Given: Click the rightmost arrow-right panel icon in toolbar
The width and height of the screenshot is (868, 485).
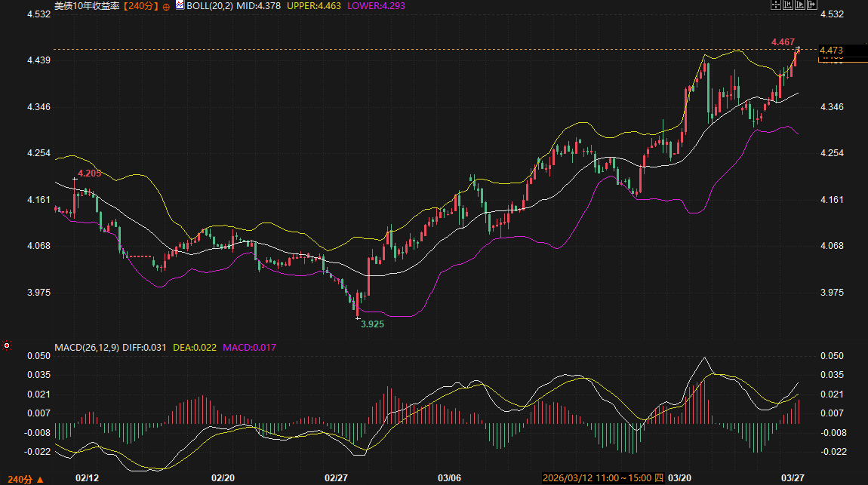Looking at the screenshot, I should tap(813, 5).
